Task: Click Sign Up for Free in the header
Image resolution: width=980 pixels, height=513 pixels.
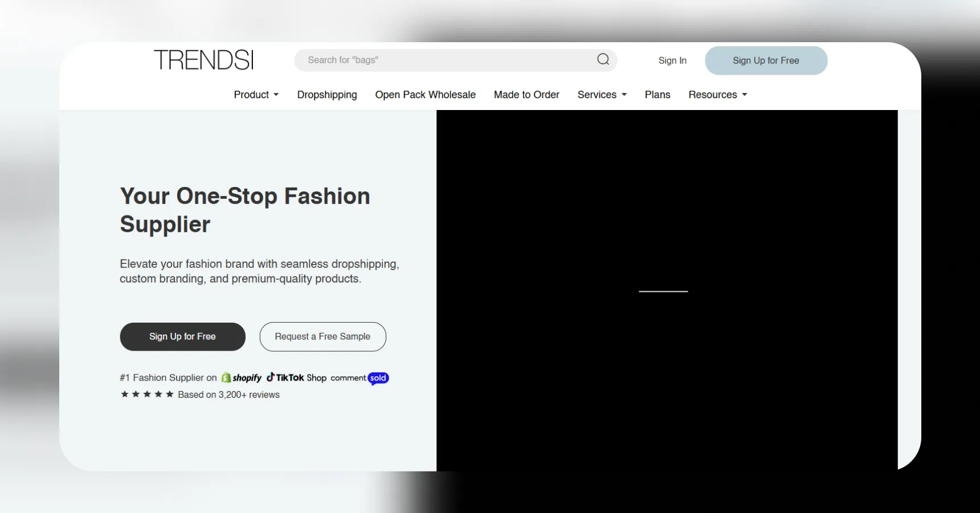Action: tap(766, 60)
